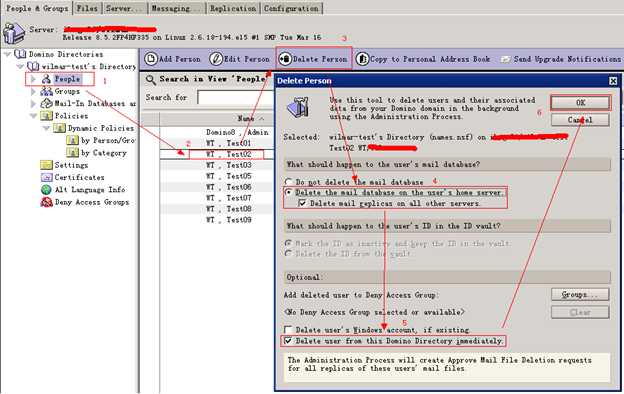Click the Certificates icon in tree
Viewport: 624px width, 394px height.
[x=46, y=177]
